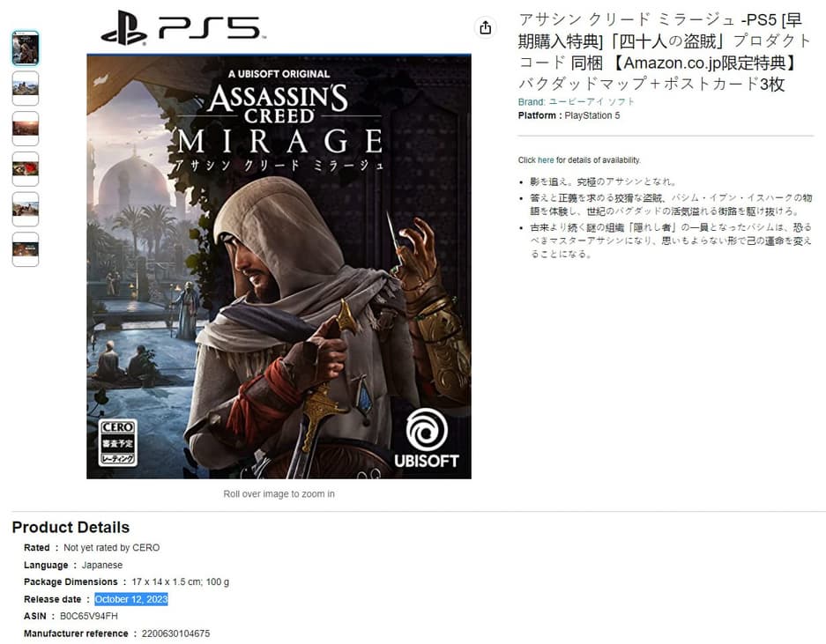Click the CERO rating badge on the cover

coord(117,442)
